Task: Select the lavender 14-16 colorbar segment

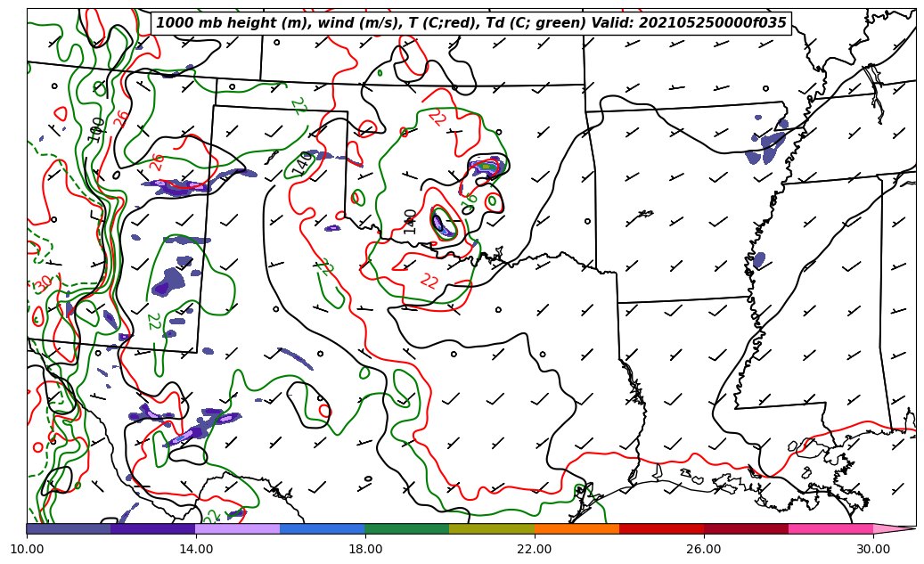Action: pos(238,528)
